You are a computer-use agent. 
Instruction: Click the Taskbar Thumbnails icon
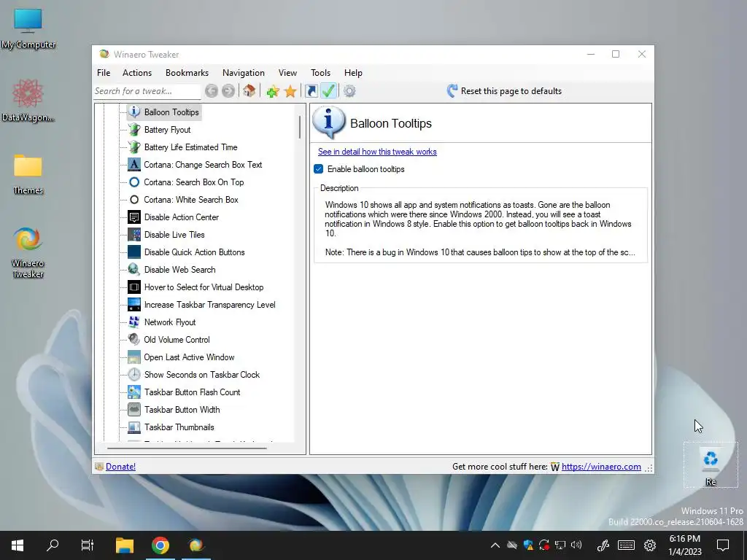tap(134, 427)
